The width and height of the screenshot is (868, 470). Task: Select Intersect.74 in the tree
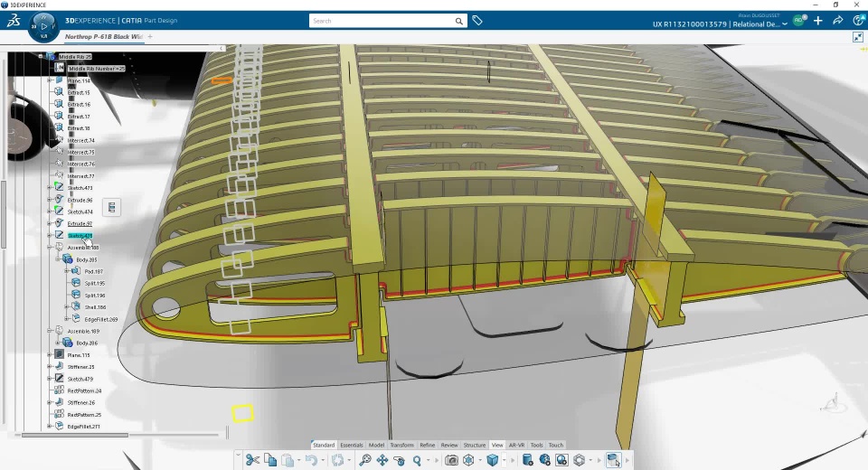point(80,140)
